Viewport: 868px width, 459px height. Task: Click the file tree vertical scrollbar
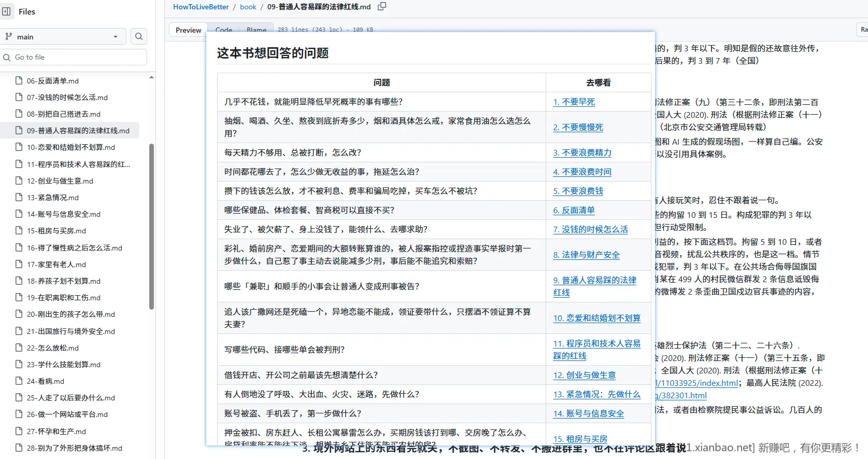151,226
